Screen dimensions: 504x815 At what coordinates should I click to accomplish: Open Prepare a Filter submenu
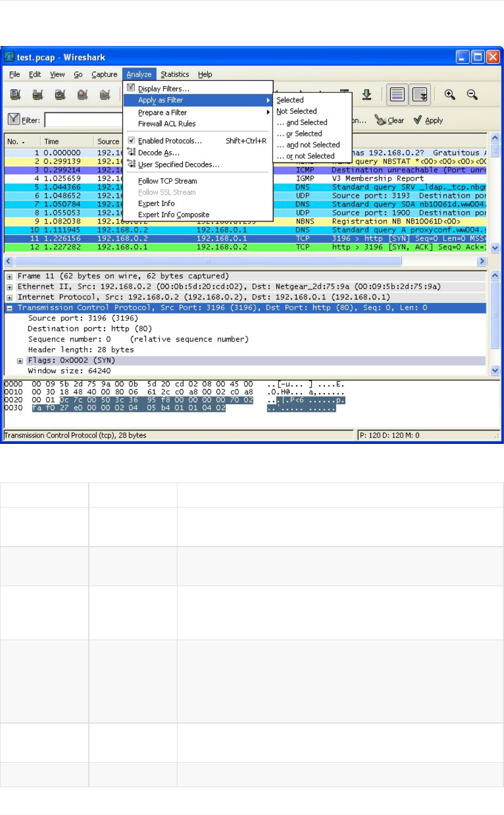pyautogui.click(x=198, y=112)
